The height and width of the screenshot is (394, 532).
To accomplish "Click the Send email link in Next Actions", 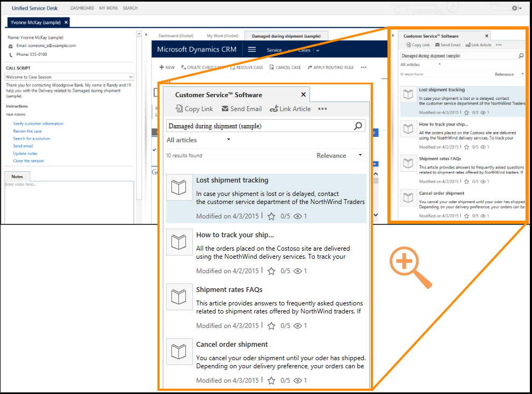I will [23, 146].
